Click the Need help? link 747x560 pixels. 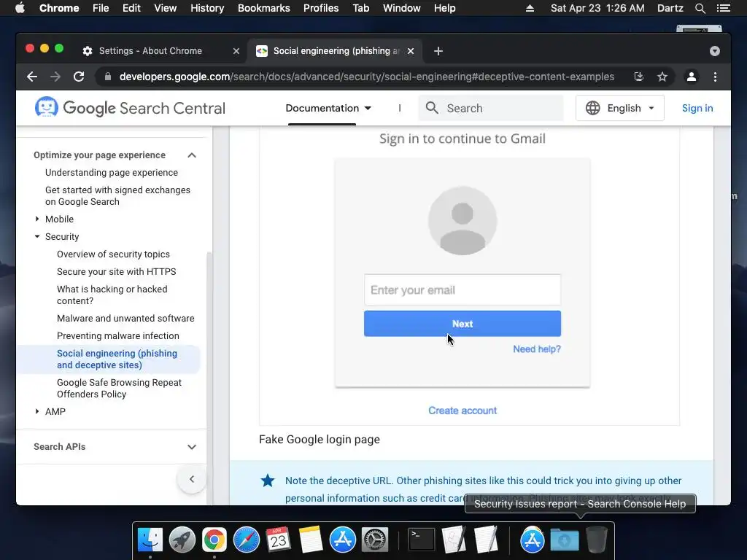[536, 349]
